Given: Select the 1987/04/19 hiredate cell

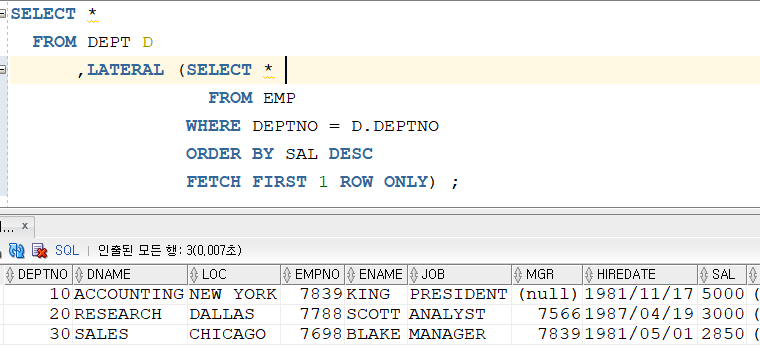Looking at the screenshot, I should click(640, 314).
